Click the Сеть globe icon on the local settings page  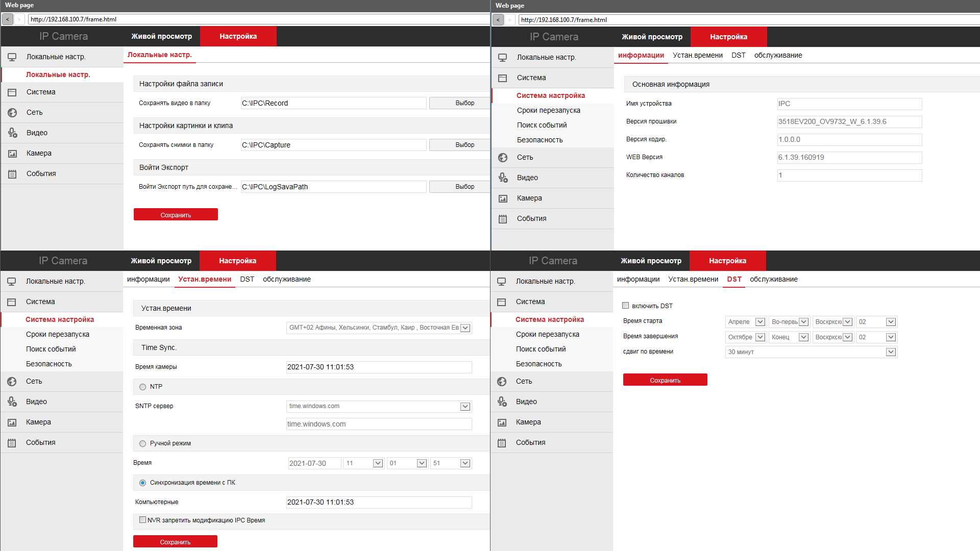12,112
